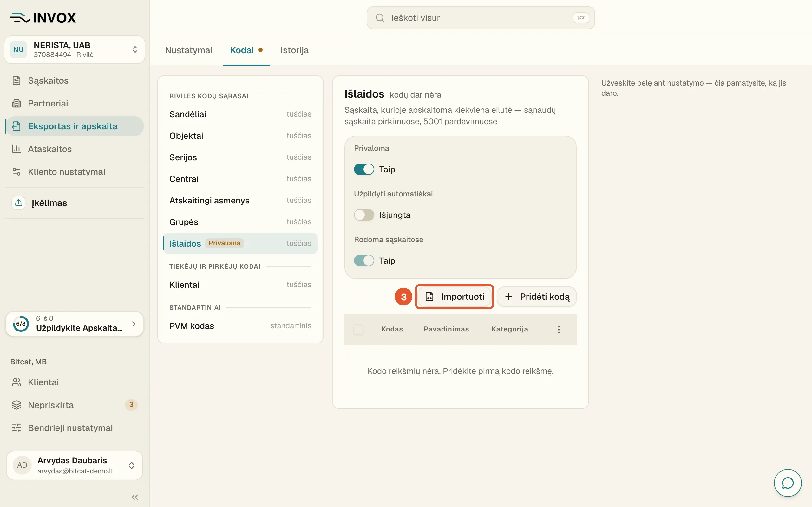Expand the Užpildykite Apskaita progress card
Image resolution: width=812 pixels, height=507 pixels.
(75, 324)
